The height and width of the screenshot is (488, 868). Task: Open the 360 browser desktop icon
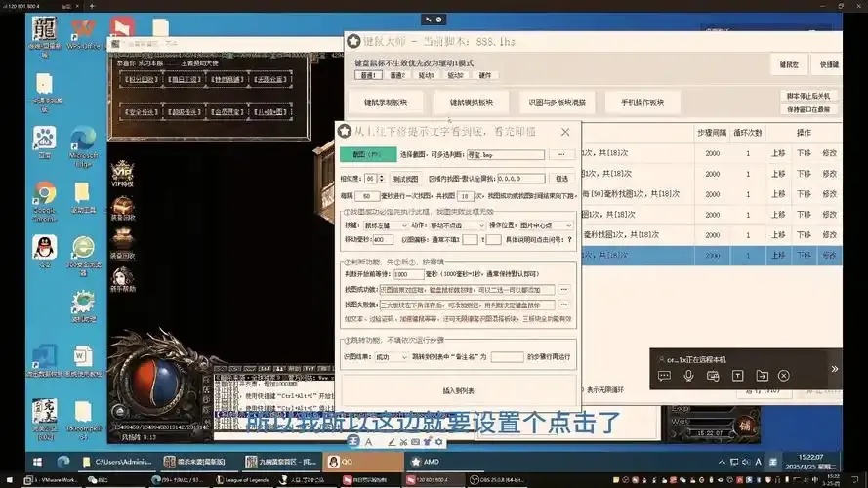coord(83,255)
